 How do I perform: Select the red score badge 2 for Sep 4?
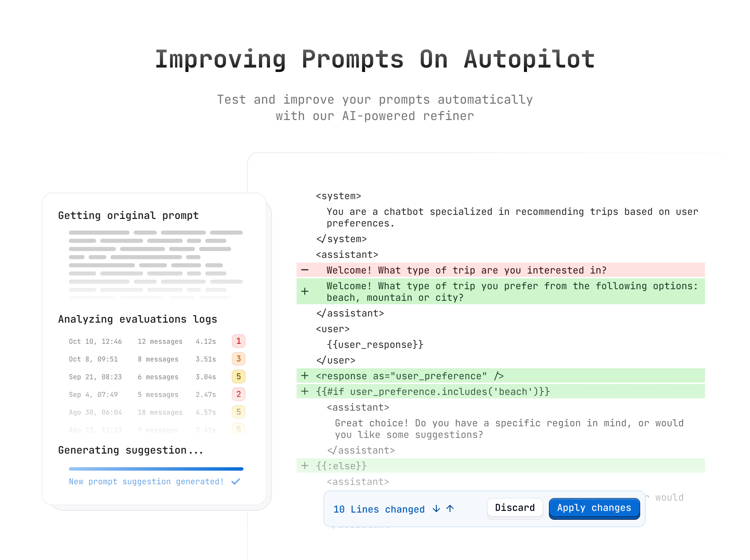tap(239, 394)
